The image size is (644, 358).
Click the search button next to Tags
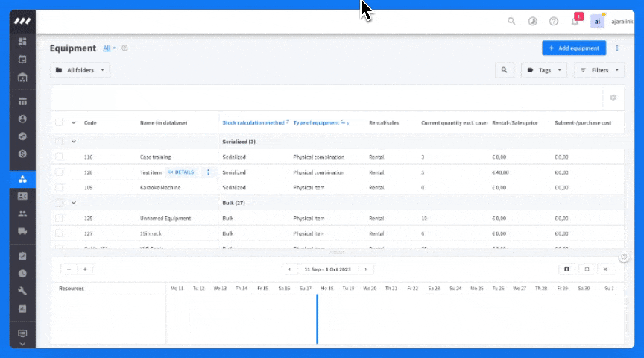(x=504, y=70)
